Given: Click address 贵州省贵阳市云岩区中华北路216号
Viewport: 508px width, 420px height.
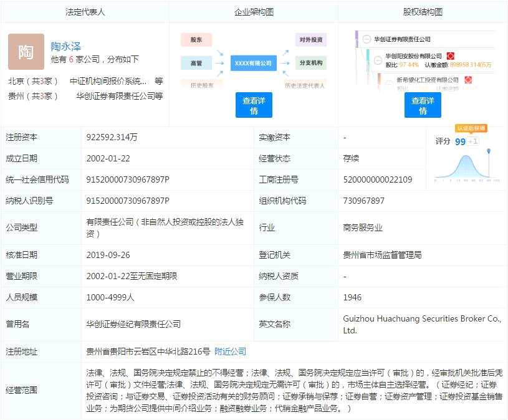Looking at the screenshot, I should click(148, 351).
